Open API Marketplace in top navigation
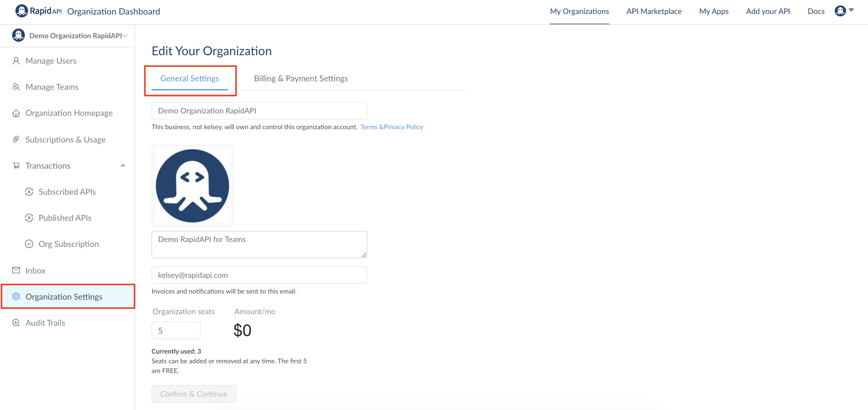 click(654, 12)
